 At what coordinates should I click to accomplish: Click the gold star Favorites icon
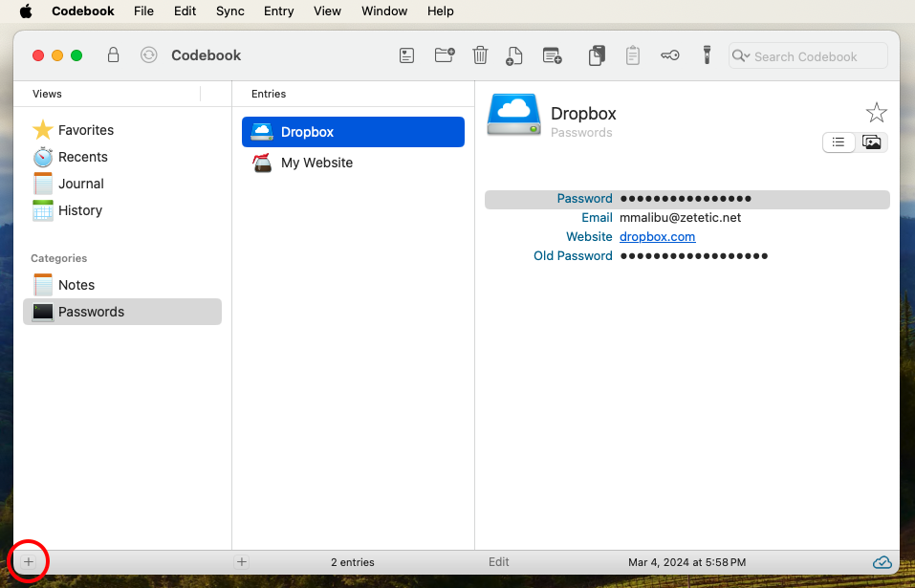click(43, 130)
